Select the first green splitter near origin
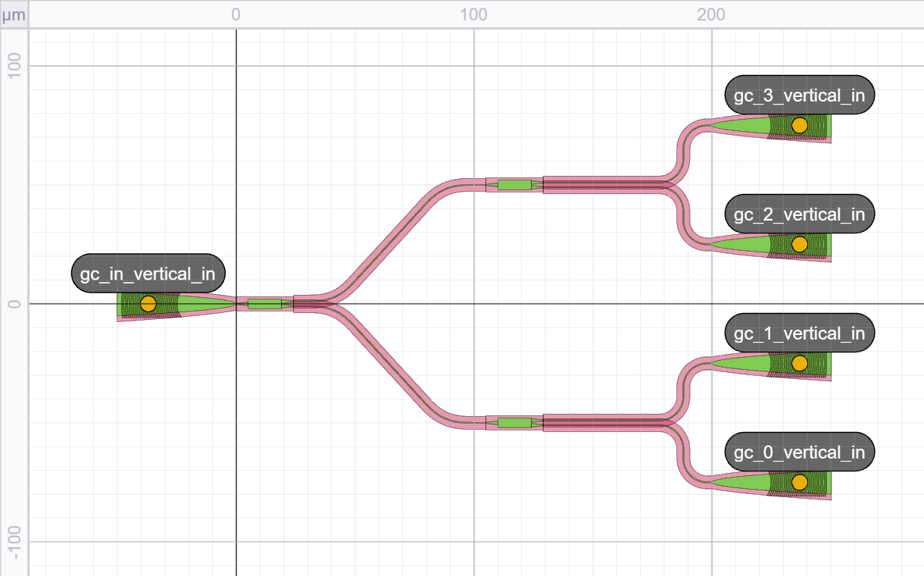 click(264, 304)
